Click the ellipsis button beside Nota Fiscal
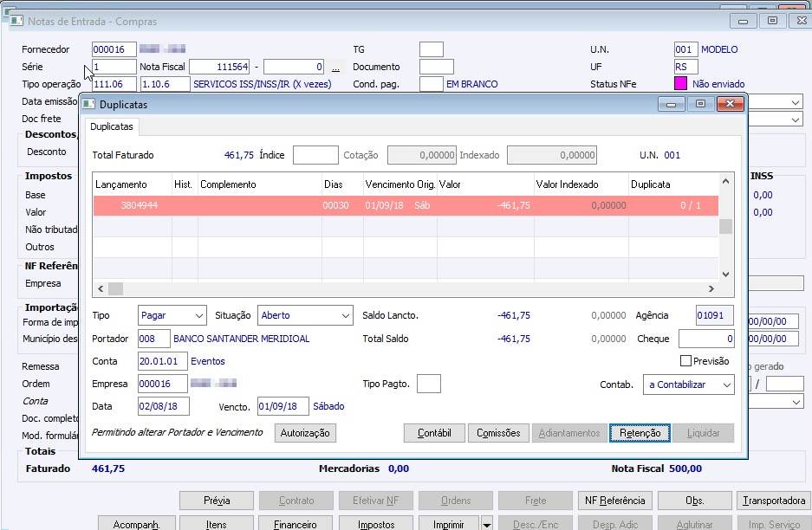The image size is (812, 530). (x=336, y=67)
